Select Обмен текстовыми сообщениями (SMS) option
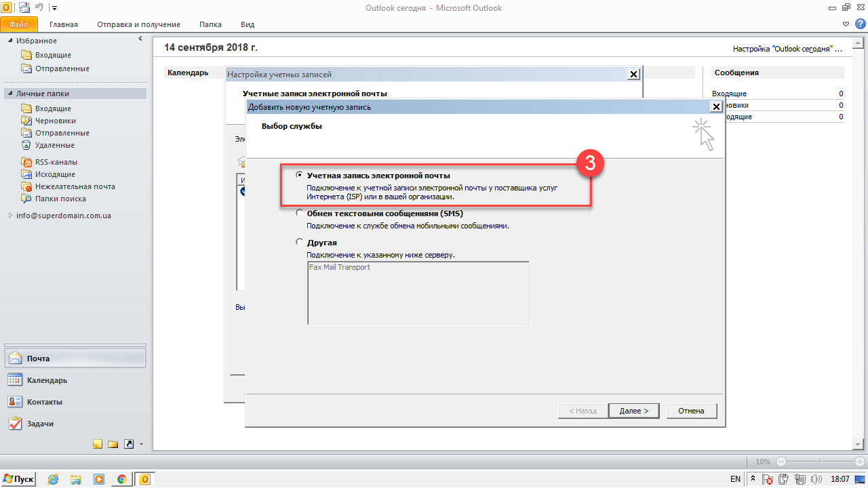 coord(299,213)
